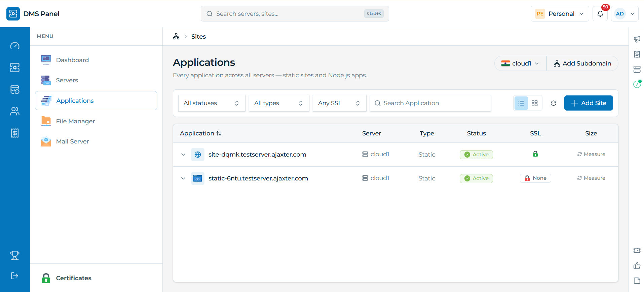
Task: Open Dashboard from the menu
Action: [x=96, y=60]
